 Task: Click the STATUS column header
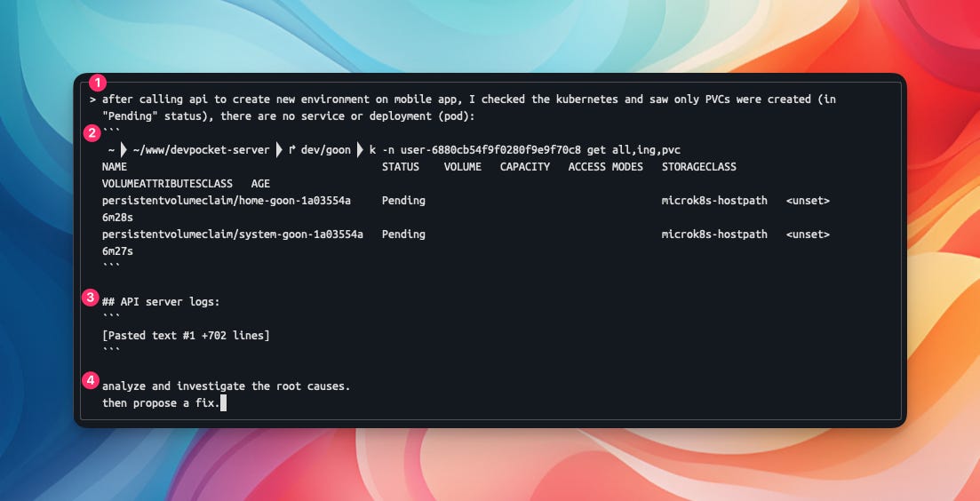pos(401,167)
